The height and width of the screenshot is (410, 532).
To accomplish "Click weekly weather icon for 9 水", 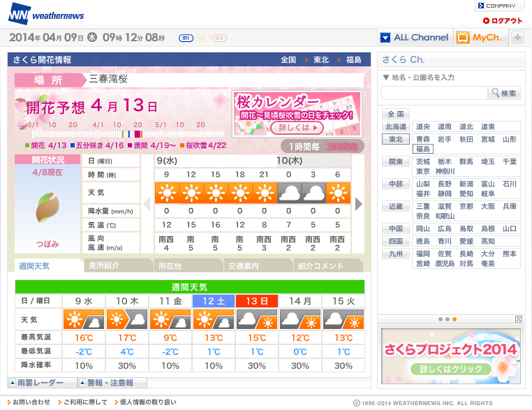I will click(x=84, y=319).
